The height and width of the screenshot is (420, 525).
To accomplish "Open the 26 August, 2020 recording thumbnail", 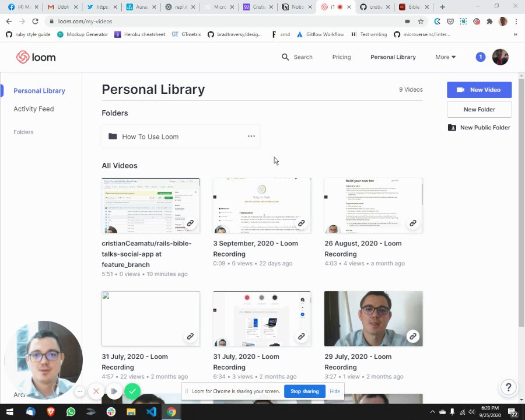I will (373, 205).
